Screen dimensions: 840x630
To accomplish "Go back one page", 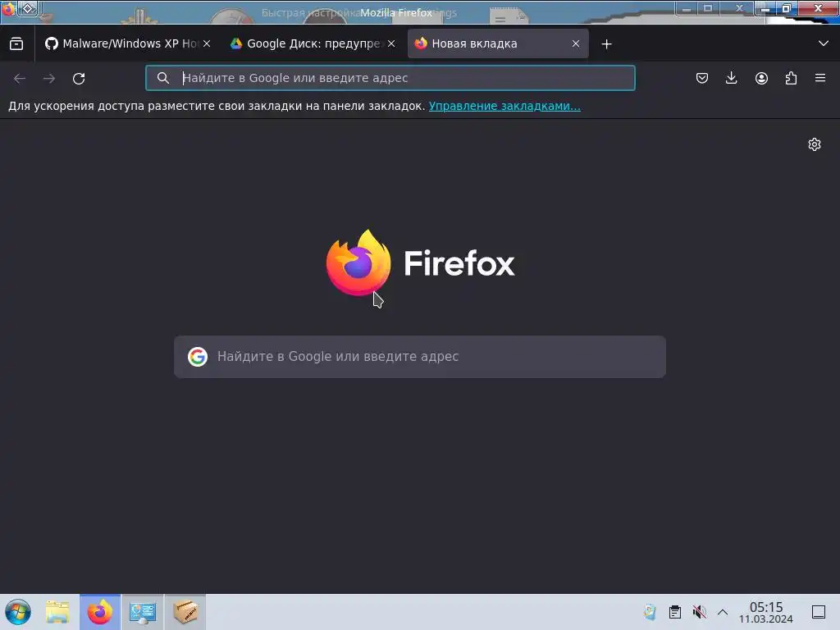I will click(20, 79).
